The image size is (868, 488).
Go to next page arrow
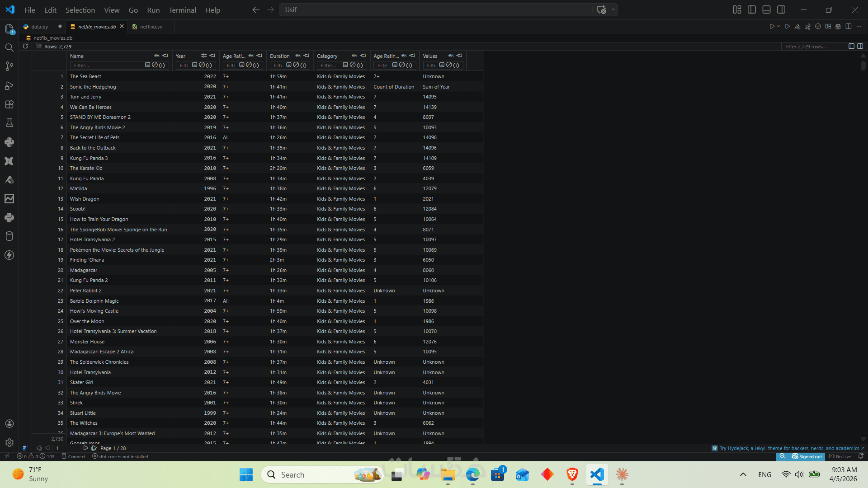tap(85, 448)
